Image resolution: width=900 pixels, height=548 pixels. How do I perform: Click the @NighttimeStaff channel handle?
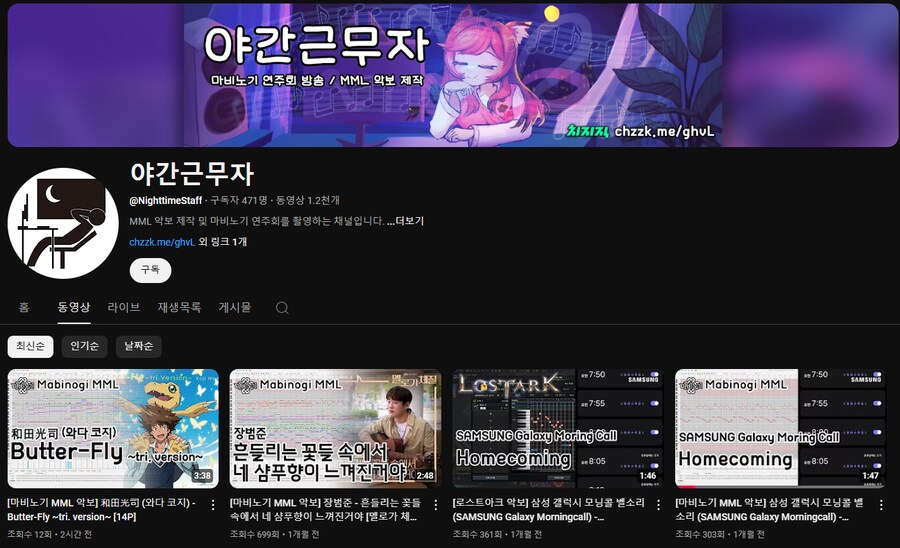pos(166,200)
